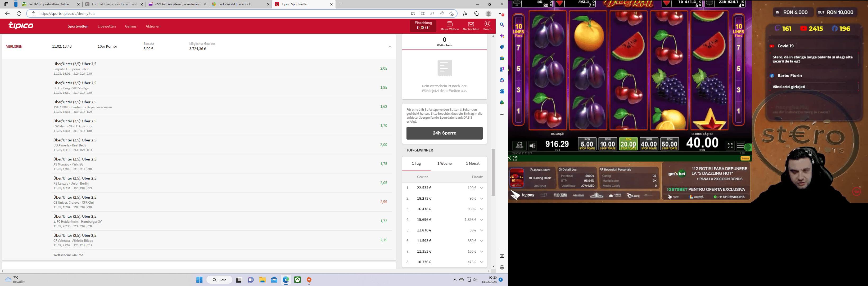Open the Windows Start menu
This screenshot has height=286, width=868.
click(x=200, y=280)
